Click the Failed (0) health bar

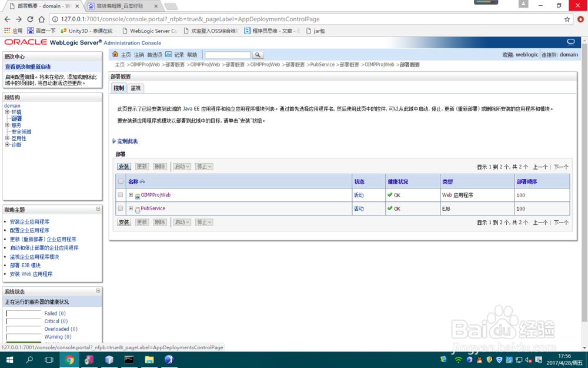point(24,313)
